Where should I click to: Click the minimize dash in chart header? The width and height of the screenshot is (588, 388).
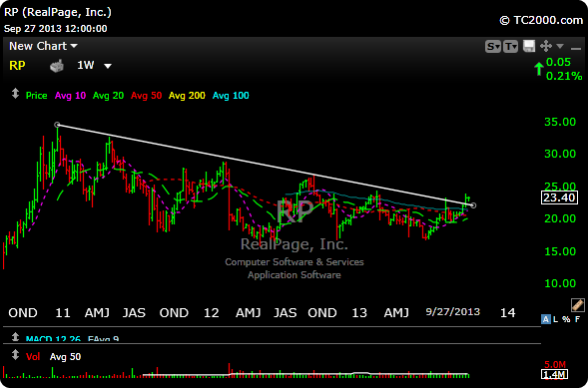(x=575, y=48)
